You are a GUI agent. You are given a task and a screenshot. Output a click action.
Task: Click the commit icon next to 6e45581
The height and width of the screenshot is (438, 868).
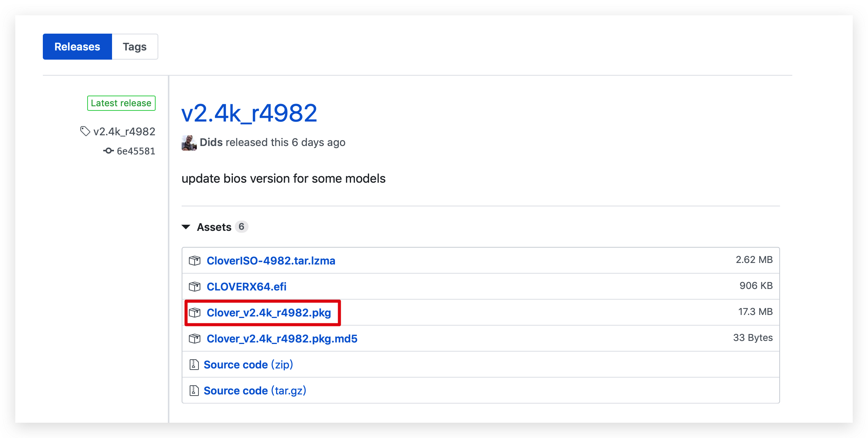click(x=109, y=151)
